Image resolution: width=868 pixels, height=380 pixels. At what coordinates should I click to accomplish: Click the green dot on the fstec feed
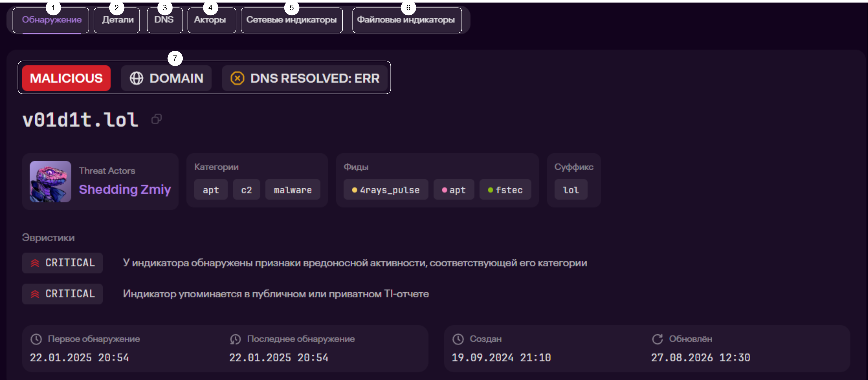pos(490,190)
